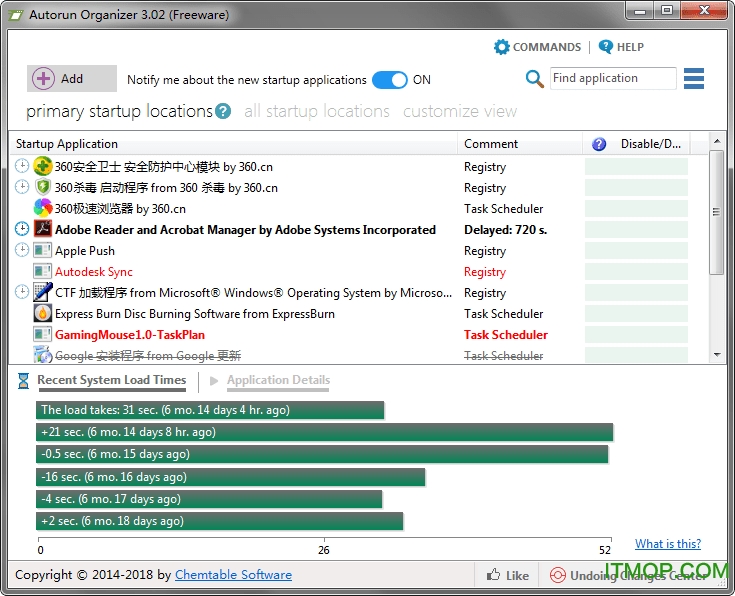735x596 pixels.
Task: Click the Disable/D... column question icon
Action: coord(599,144)
